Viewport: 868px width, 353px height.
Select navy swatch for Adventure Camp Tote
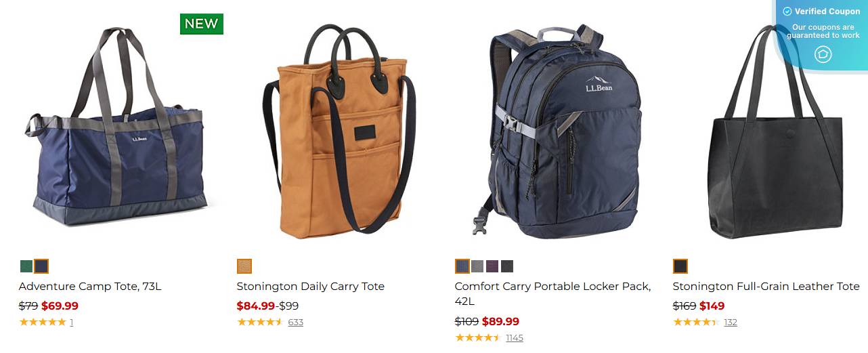41,266
